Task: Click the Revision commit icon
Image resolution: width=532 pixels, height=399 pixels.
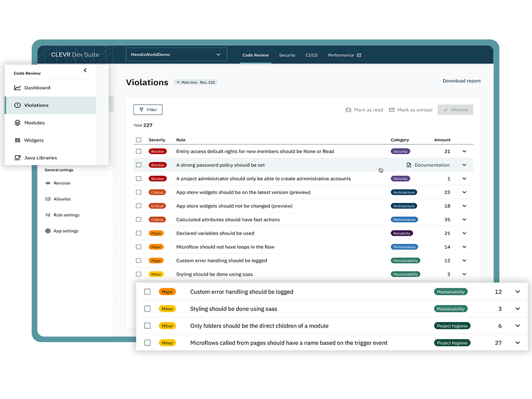Action: coord(48,183)
